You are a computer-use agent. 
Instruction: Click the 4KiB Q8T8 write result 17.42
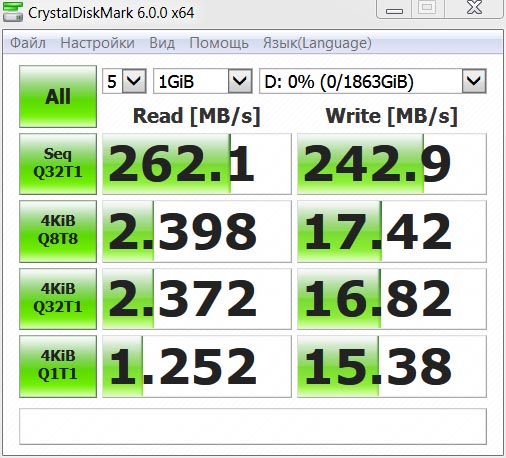[x=392, y=231]
